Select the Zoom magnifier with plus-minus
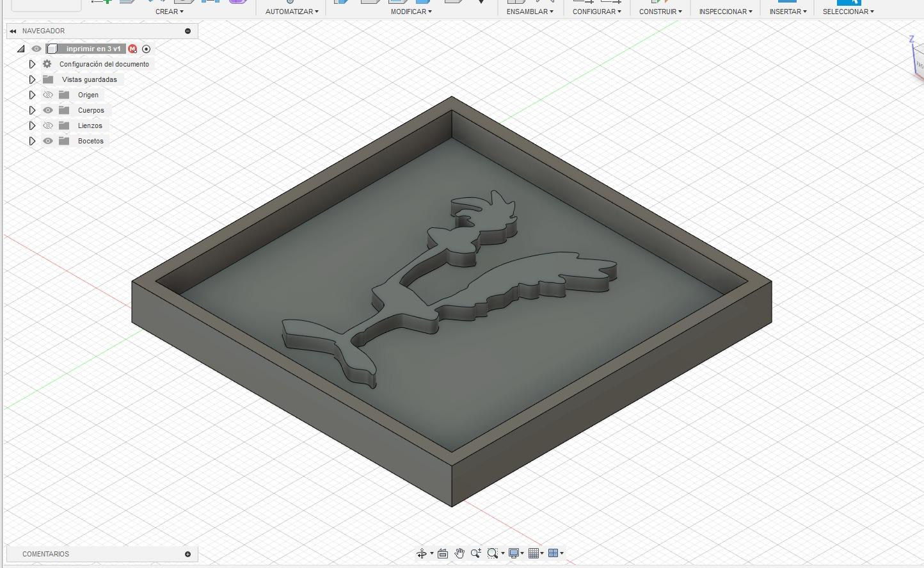This screenshot has height=568, width=924. pyautogui.click(x=476, y=553)
